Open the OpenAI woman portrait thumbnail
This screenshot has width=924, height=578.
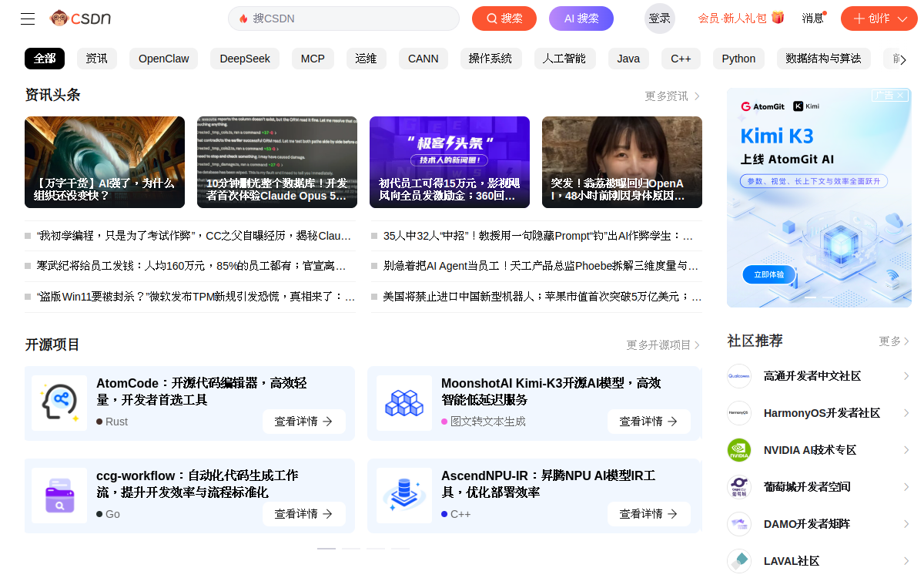622,162
